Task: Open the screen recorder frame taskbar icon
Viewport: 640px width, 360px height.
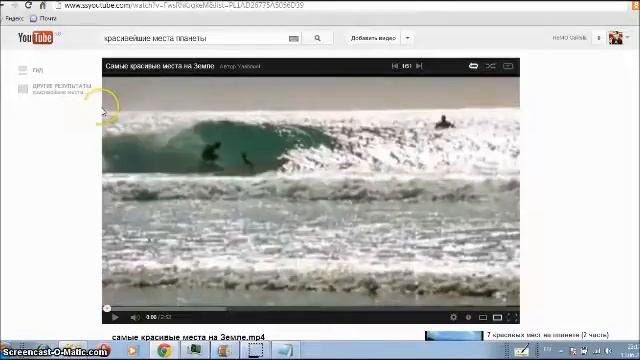Action: pos(256,351)
